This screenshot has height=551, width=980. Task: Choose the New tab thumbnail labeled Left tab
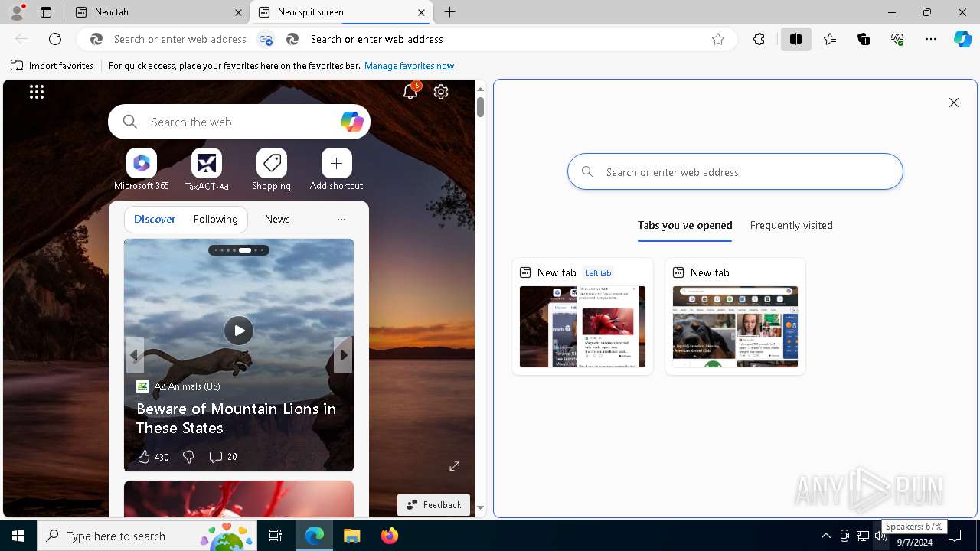coord(583,317)
